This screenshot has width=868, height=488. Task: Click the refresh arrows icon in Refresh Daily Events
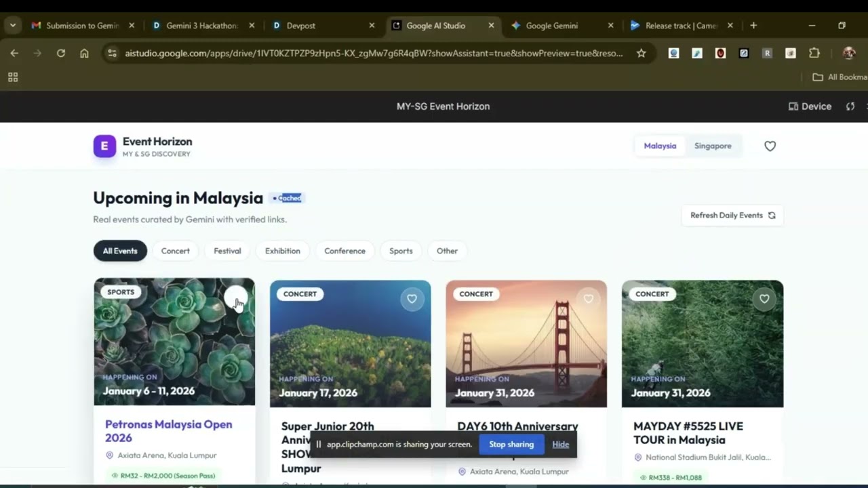772,216
